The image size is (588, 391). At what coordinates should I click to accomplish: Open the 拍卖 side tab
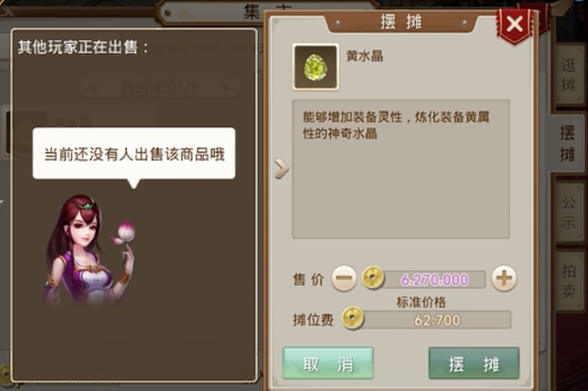(568, 281)
